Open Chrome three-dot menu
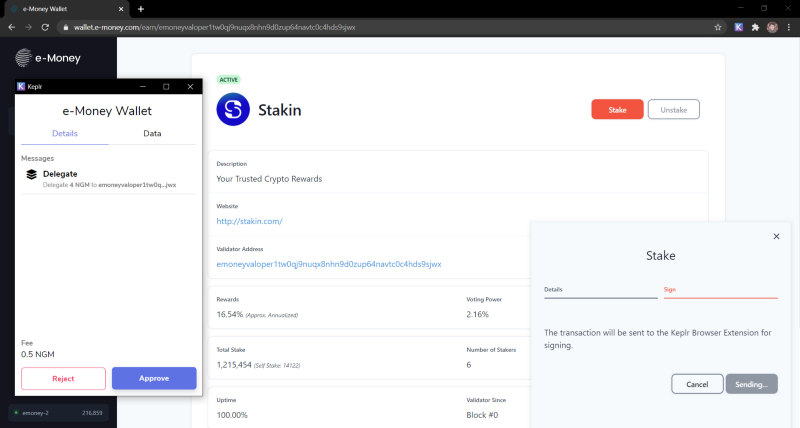This screenshot has width=800, height=428. click(x=789, y=27)
